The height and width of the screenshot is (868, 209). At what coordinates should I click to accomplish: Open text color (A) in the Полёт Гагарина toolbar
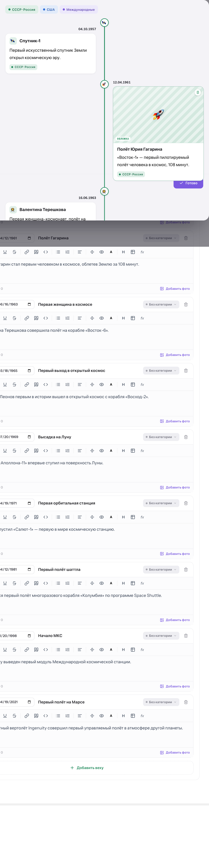pyautogui.click(x=111, y=252)
